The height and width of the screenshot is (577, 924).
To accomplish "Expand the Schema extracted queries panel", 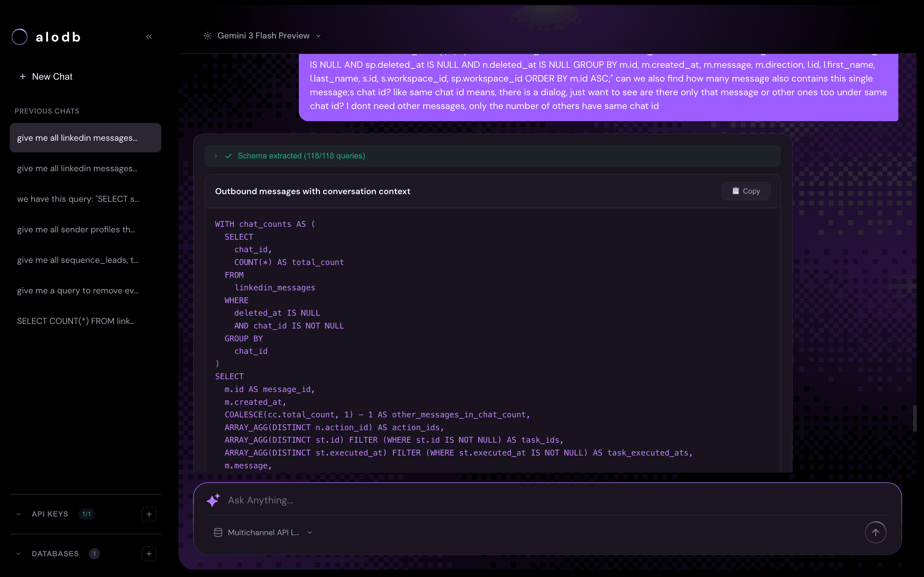I will pyautogui.click(x=216, y=156).
